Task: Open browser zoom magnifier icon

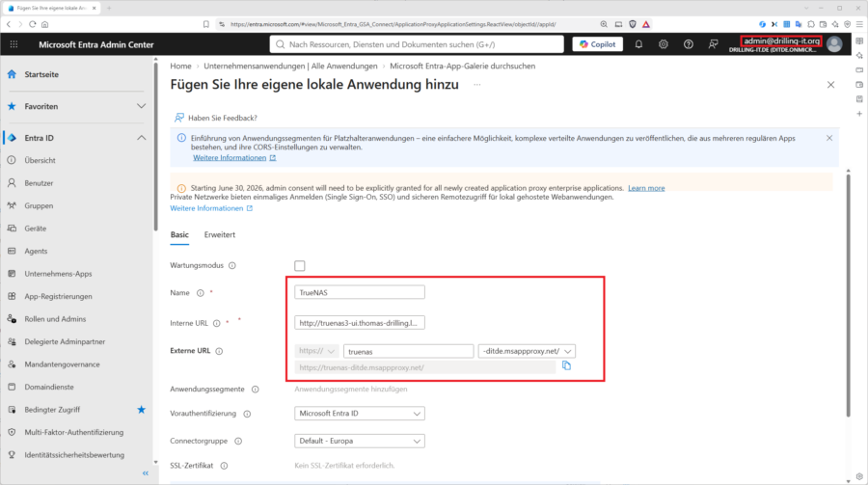Action: point(604,24)
